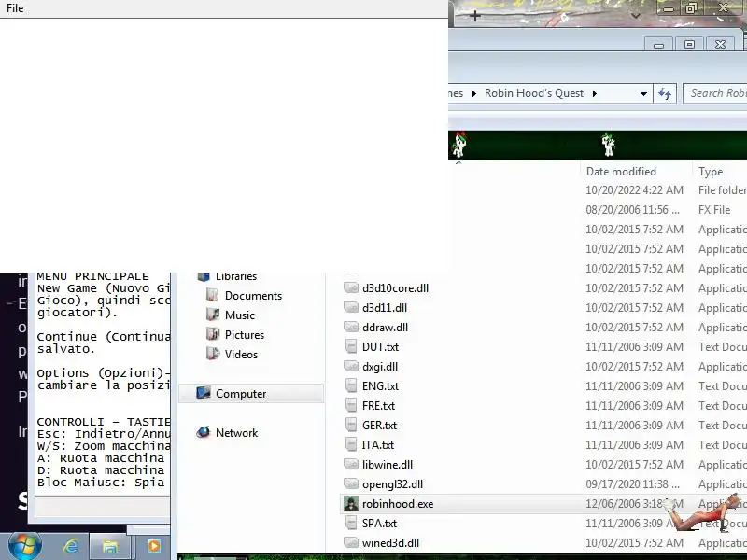Image resolution: width=747 pixels, height=560 pixels.
Task: Open address bar history dropdown
Action: coord(643,94)
